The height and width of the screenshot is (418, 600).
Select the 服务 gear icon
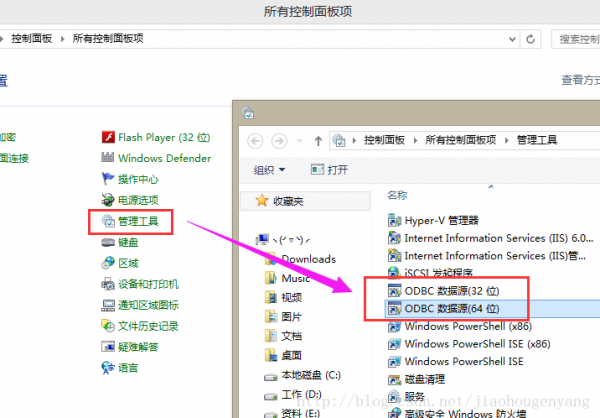[x=395, y=396]
